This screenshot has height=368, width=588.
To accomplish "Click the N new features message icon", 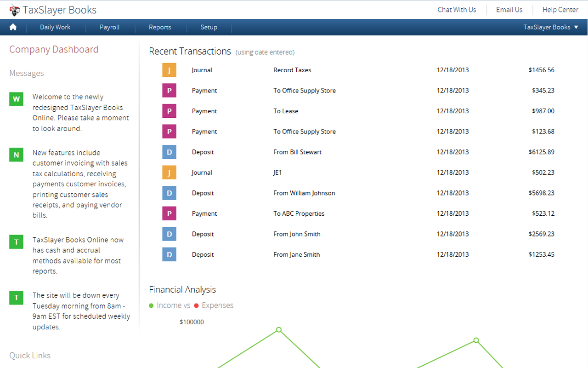I will coord(16,155).
